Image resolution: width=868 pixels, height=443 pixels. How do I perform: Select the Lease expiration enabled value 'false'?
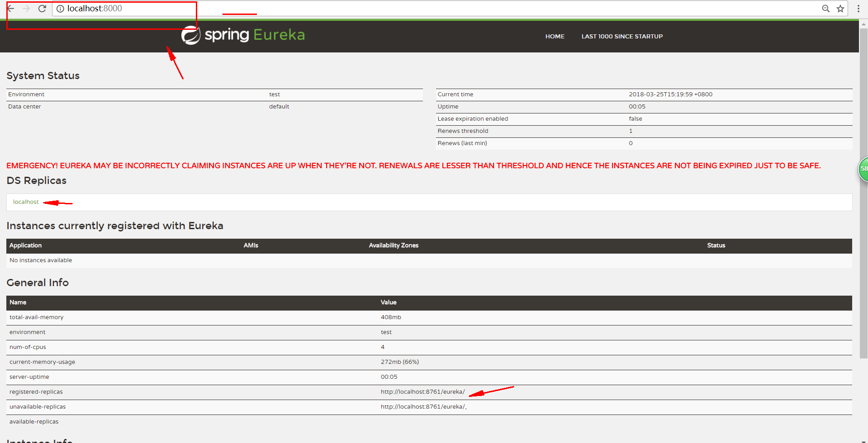636,119
